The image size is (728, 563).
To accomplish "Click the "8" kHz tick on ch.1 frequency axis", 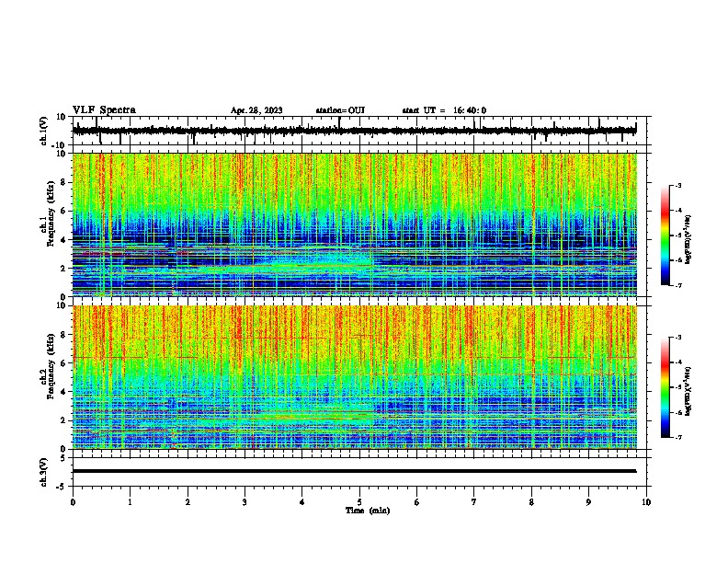I will (63, 182).
